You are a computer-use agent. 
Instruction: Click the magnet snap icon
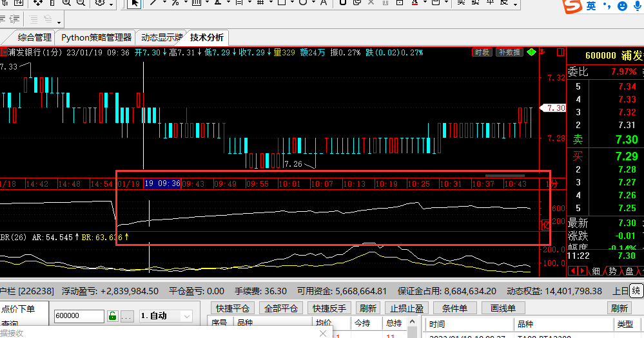(343, 3)
